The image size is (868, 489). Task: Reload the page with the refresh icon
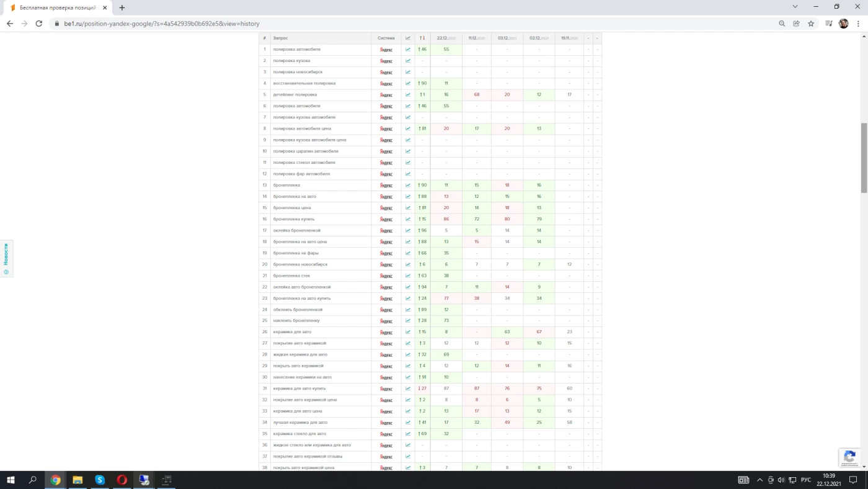[x=39, y=24]
